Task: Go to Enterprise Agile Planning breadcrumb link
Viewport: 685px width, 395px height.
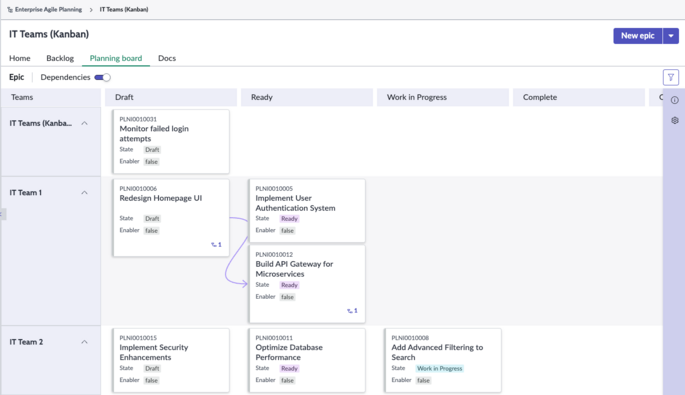Action: point(48,10)
